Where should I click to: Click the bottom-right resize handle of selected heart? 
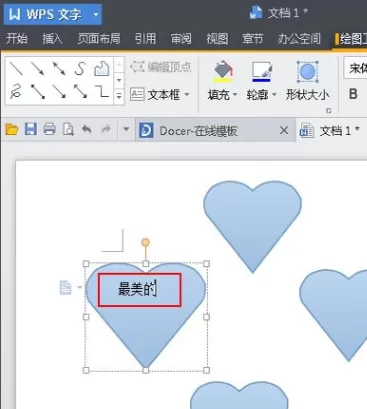206,370
